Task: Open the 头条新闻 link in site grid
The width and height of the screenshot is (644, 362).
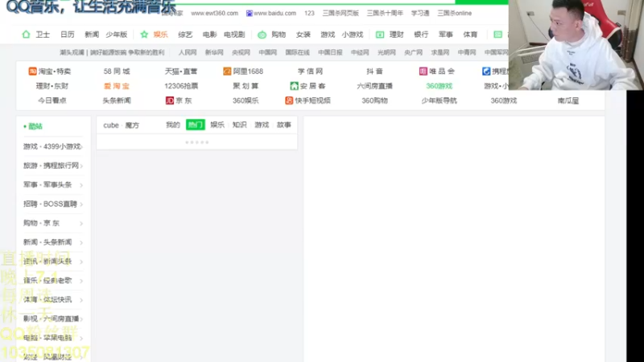Action: point(117,101)
